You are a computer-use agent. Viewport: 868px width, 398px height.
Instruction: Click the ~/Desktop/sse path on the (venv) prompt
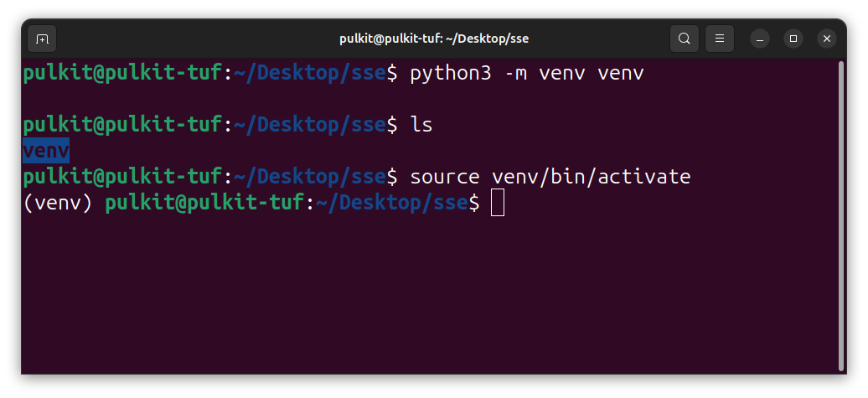(392, 203)
